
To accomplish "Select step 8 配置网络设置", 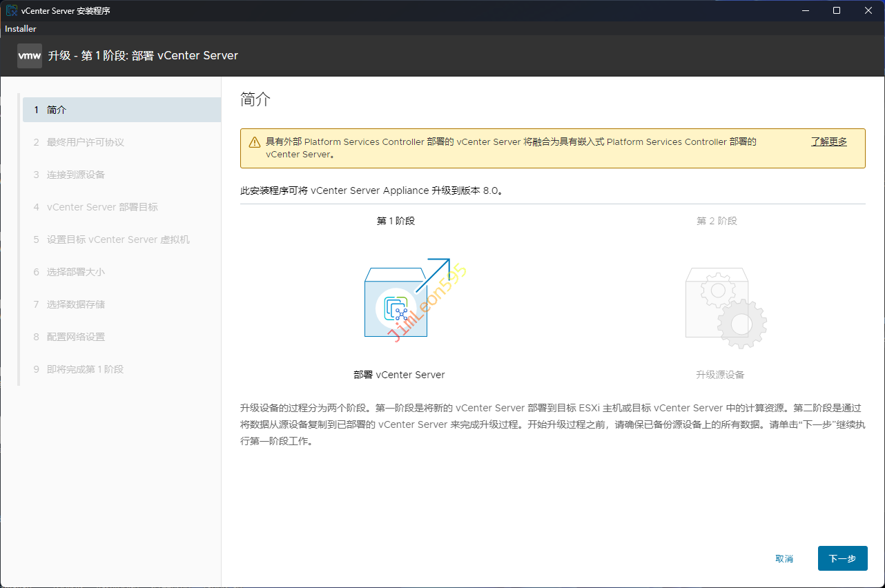I will click(x=76, y=337).
